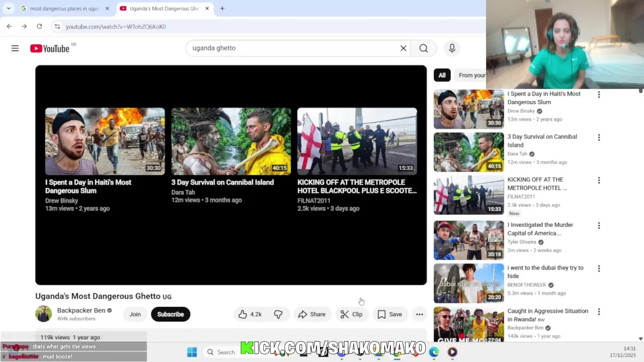The width and height of the screenshot is (644, 362).
Task: Click the address bar URL
Action: click(x=116, y=26)
